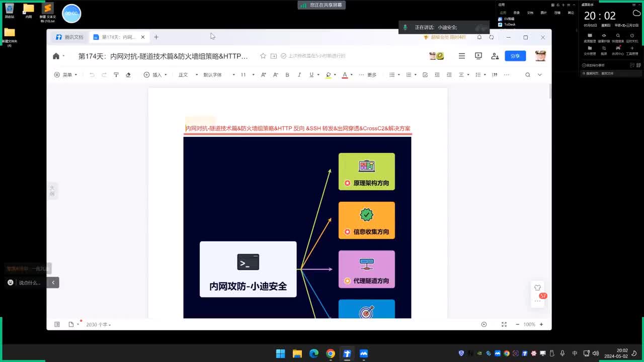Click 更多 more formatting options
Viewport: 644px width, 362px height.
pos(368,75)
